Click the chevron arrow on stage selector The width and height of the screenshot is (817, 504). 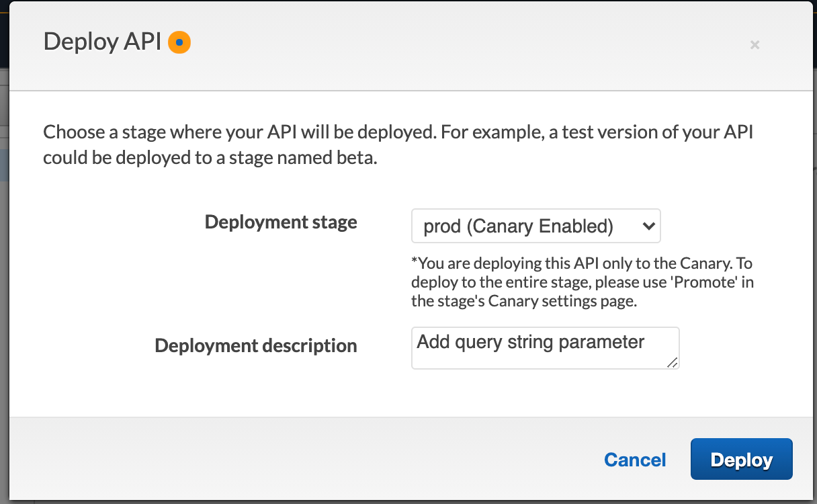(648, 226)
